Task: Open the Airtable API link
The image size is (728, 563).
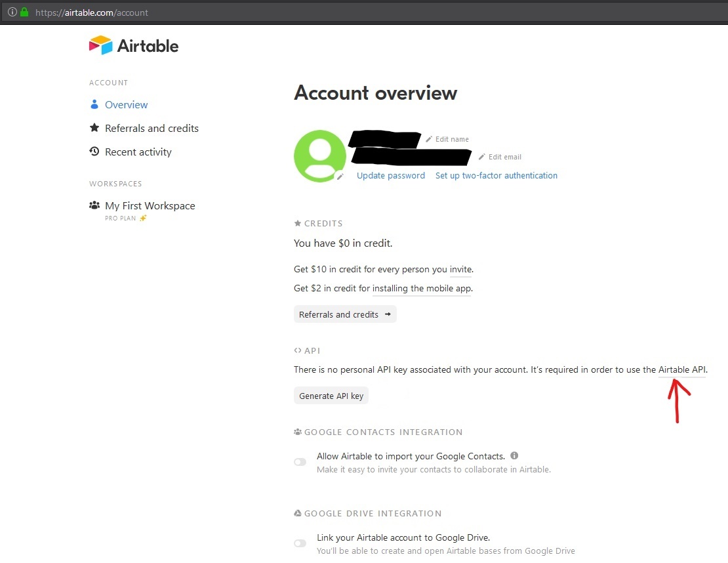Action: (682, 369)
